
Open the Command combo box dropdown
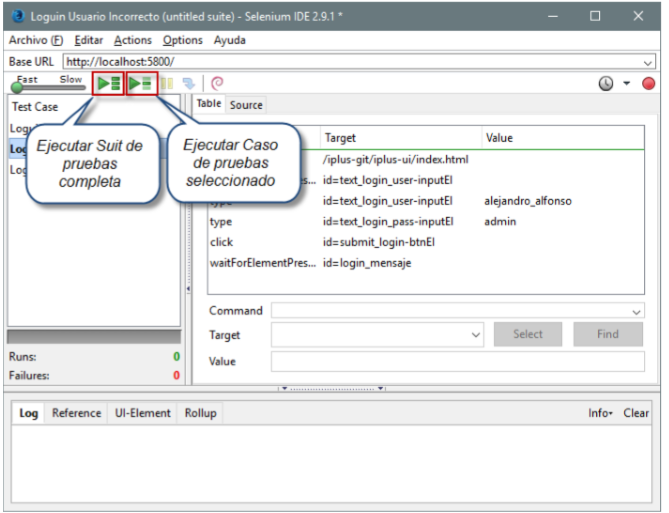click(x=636, y=312)
